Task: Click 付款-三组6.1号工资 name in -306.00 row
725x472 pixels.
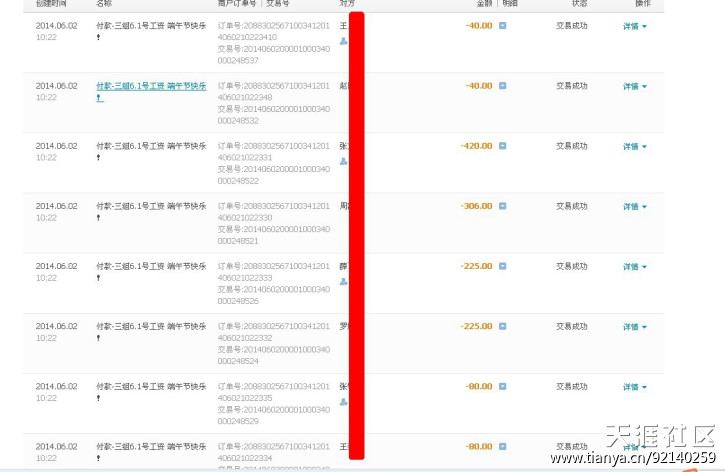Action: pyautogui.click(x=151, y=206)
